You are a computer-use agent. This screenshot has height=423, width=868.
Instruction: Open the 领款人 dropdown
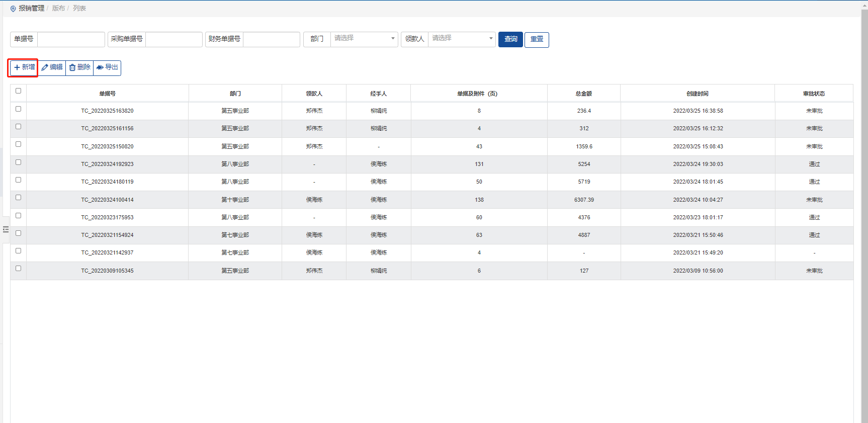click(461, 39)
